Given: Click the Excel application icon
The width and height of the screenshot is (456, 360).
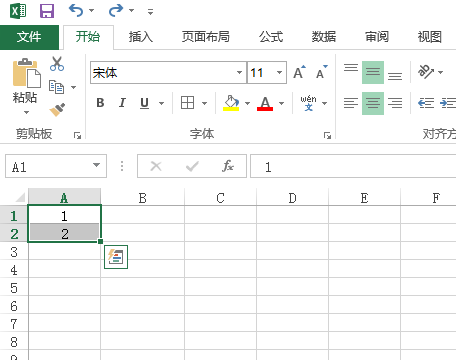Looking at the screenshot, I should 18,11.
